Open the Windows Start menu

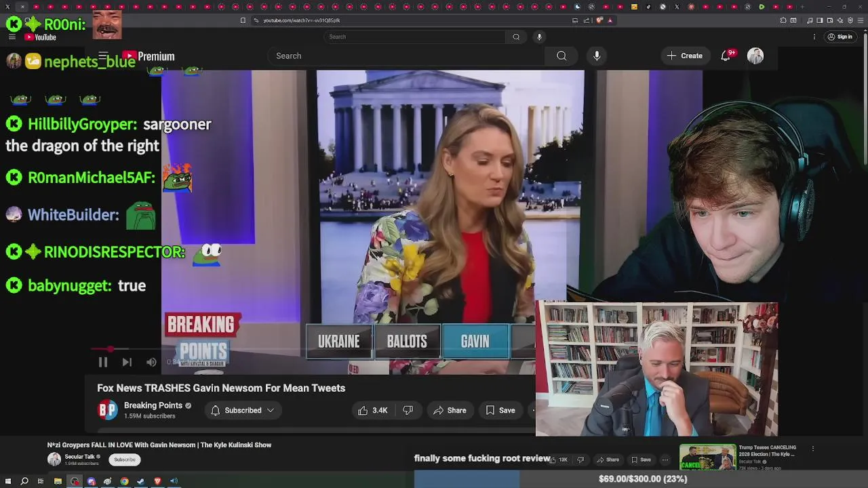coord(7,481)
